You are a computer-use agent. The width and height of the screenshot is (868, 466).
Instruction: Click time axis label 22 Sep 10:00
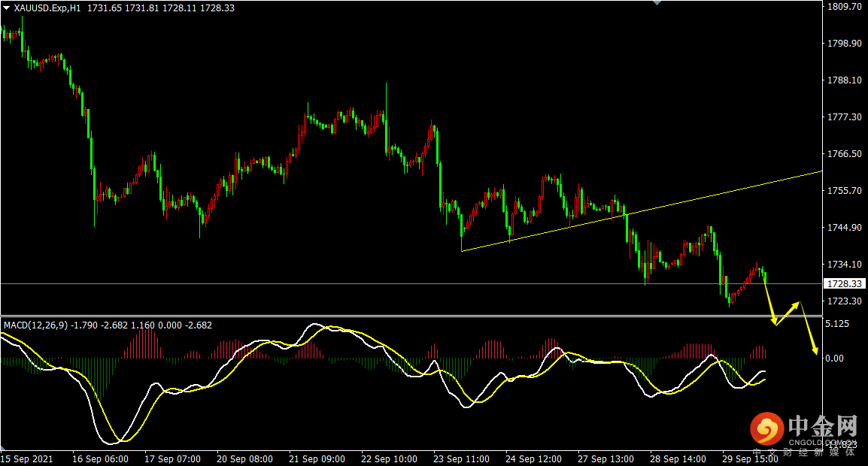point(389,458)
